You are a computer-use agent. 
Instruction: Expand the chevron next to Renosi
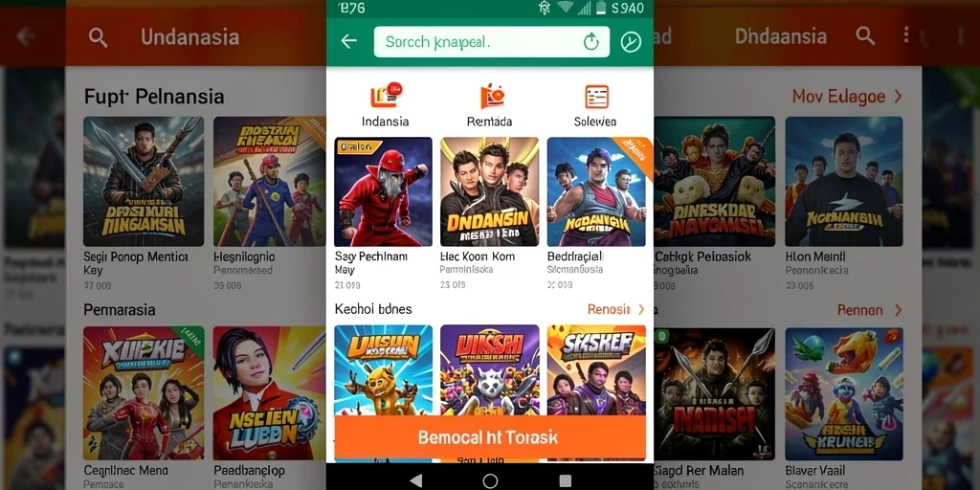coord(640,309)
